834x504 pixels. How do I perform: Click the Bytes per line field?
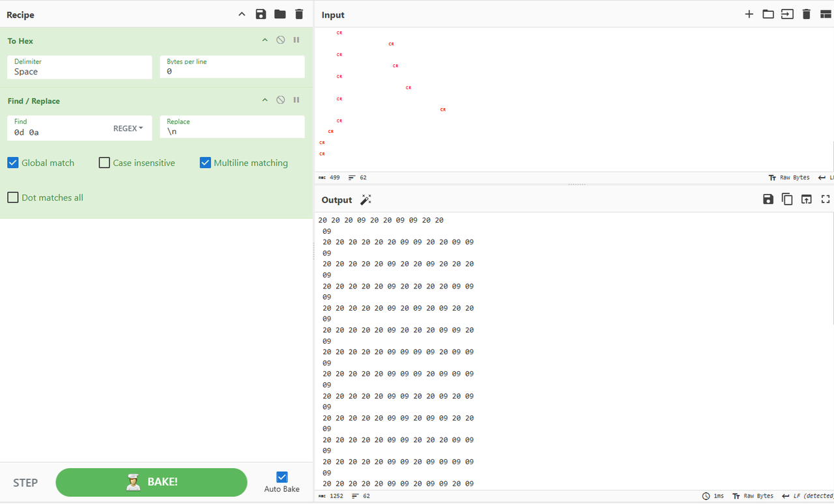coord(232,71)
